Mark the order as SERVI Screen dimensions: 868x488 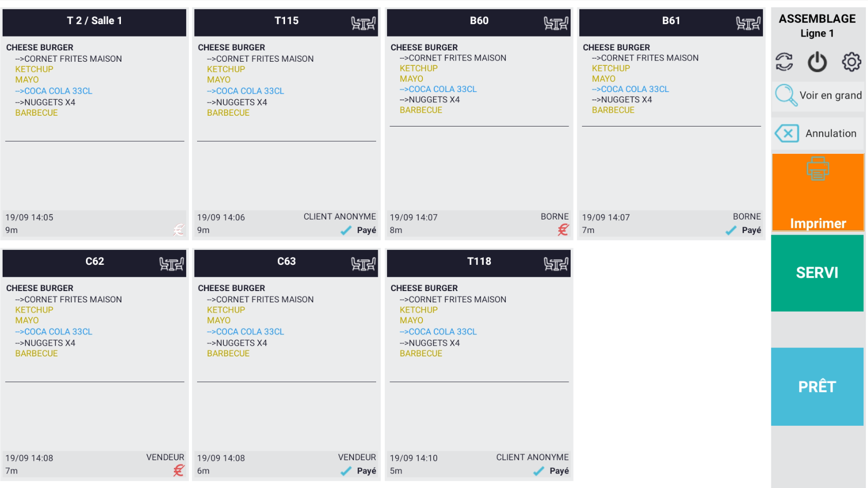tap(817, 273)
